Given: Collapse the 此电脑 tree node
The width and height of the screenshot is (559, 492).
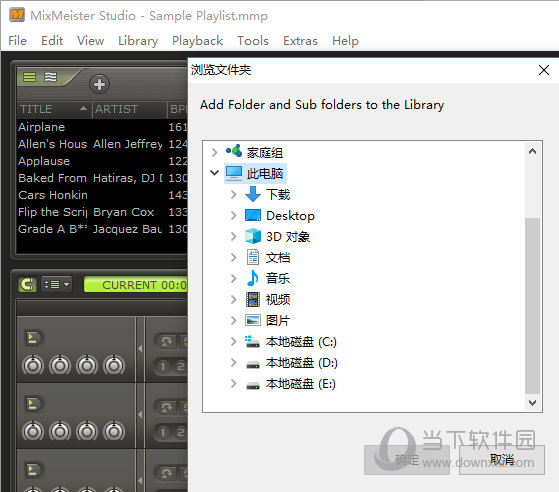Looking at the screenshot, I should point(214,173).
